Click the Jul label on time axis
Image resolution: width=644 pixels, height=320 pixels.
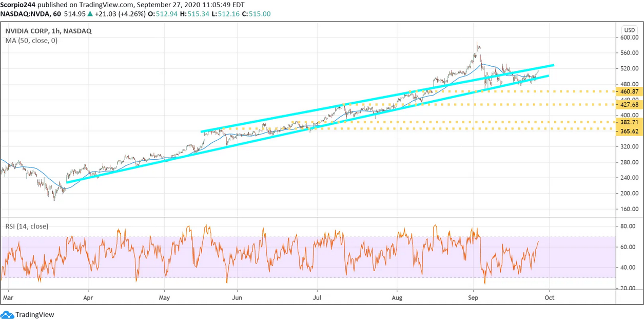click(317, 297)
